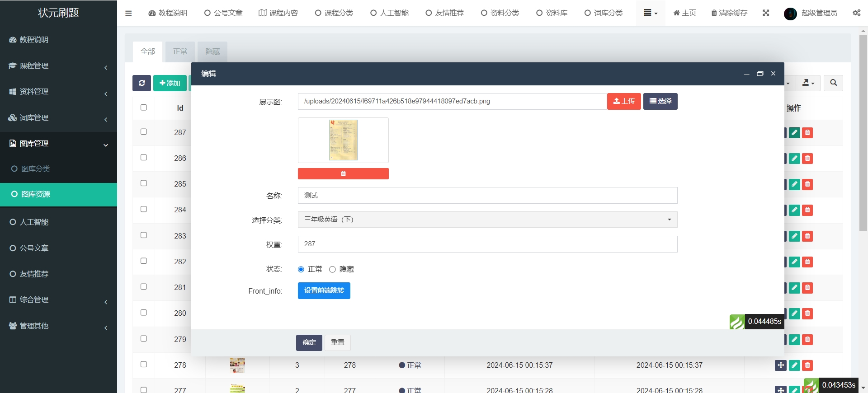Delete row 281 with trash icon
The image size is (868, 393).
point(807,288)
